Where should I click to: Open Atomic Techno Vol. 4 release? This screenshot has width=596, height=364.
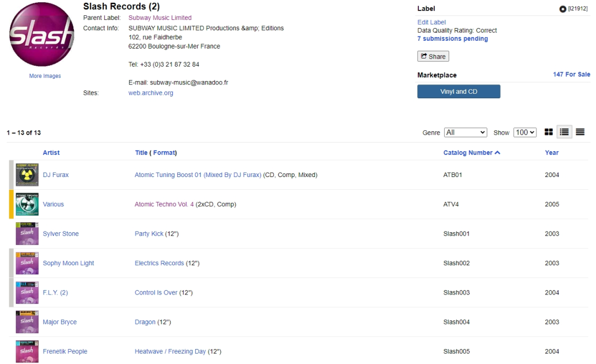pos(164,204)
